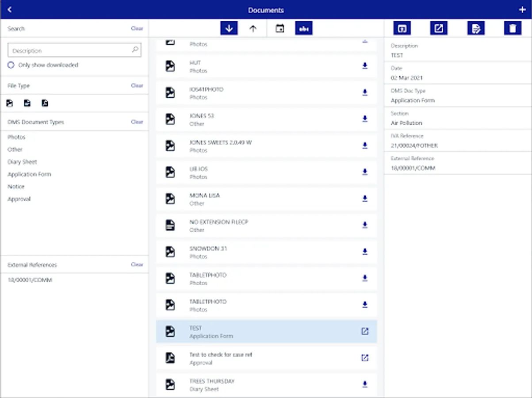The height and width of the screenshot is (398, 532).
Task: Click the Air Pollution section value
Action: tap(406, 123)
